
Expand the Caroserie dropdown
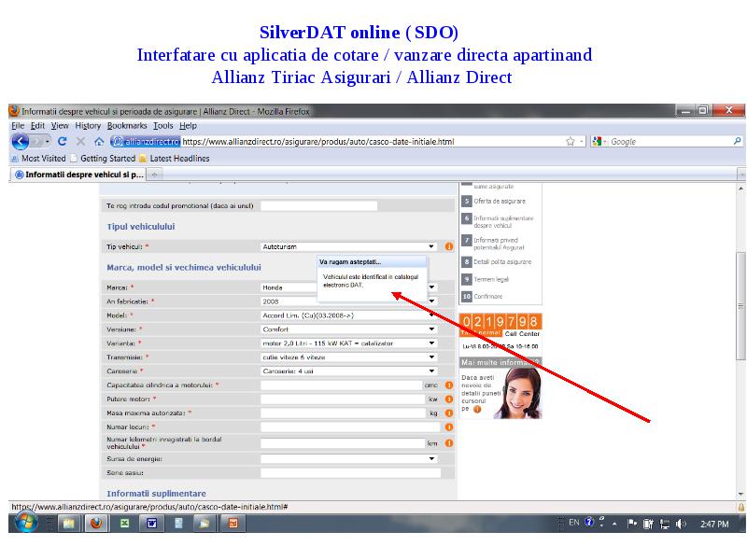(x=348, y=371)
